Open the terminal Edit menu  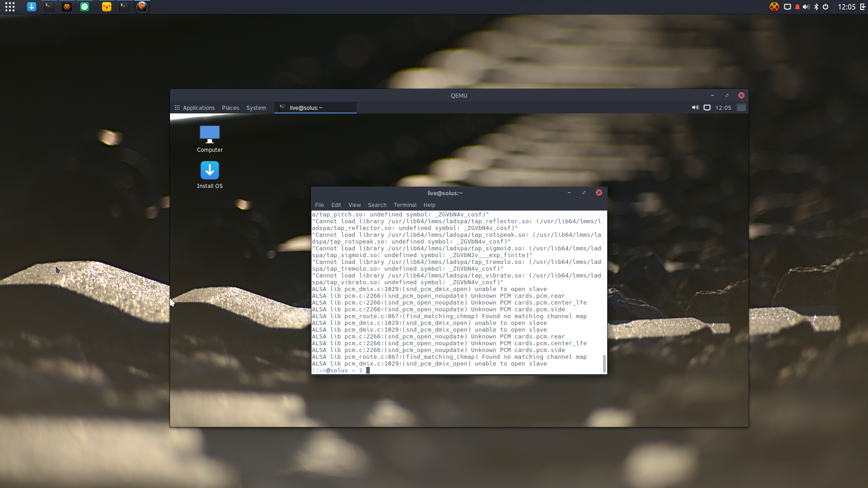pyautogui.click(x=336, y=205)
